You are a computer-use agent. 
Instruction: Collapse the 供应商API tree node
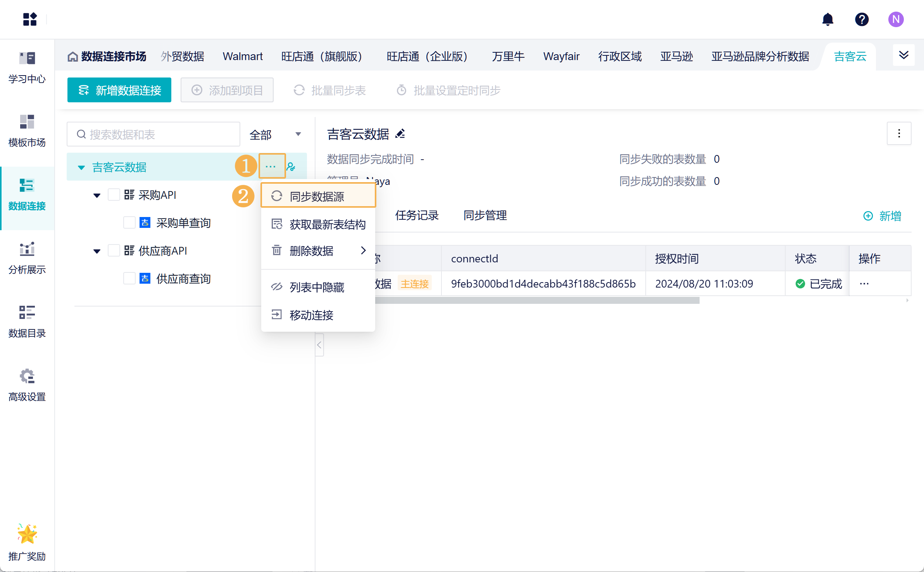97,251
